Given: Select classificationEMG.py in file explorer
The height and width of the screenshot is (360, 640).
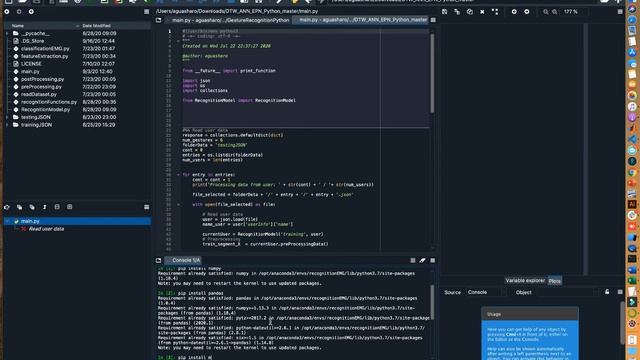Looking at the screenshot, I should click(x=45, y=49).
